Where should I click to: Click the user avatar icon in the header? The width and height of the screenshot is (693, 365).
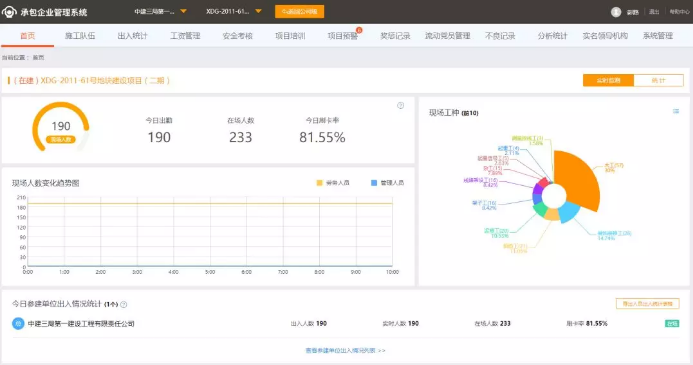616,12
